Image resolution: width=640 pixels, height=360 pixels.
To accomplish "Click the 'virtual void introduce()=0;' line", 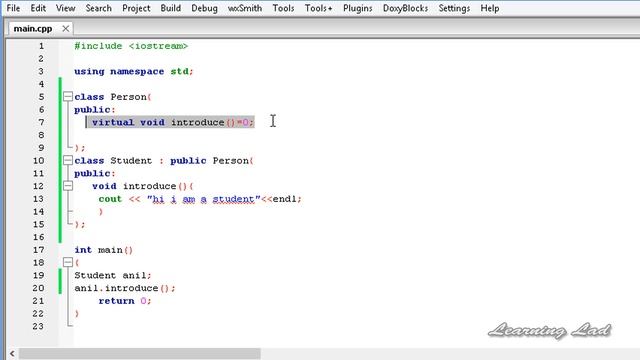I will tap(173, 122).
